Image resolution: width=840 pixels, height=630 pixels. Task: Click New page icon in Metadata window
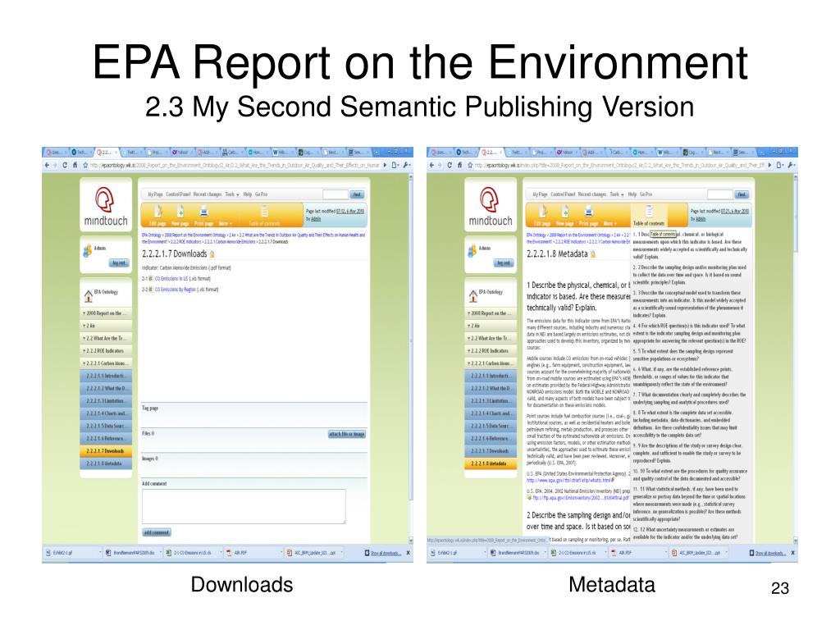566,211
